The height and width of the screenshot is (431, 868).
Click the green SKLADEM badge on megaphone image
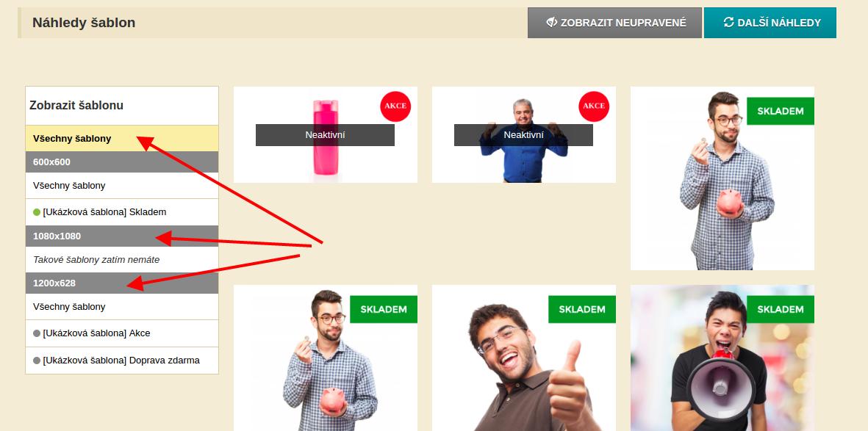(x=780, y=309)
